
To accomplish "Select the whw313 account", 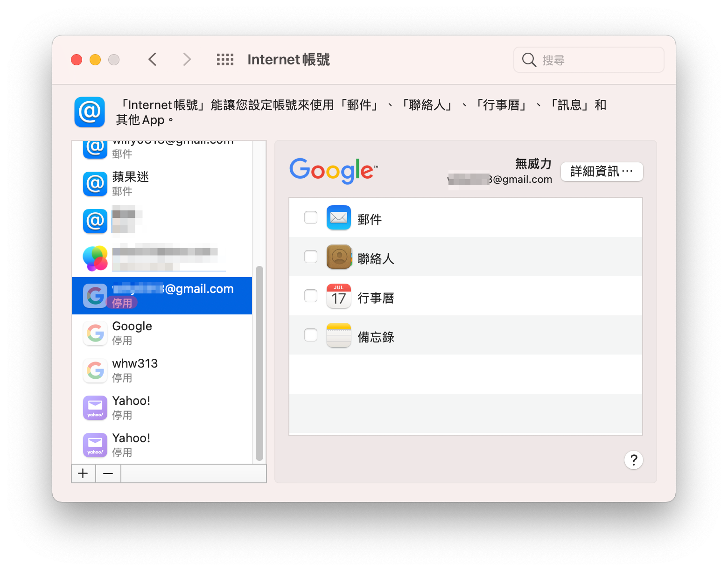I will (162, 370).
